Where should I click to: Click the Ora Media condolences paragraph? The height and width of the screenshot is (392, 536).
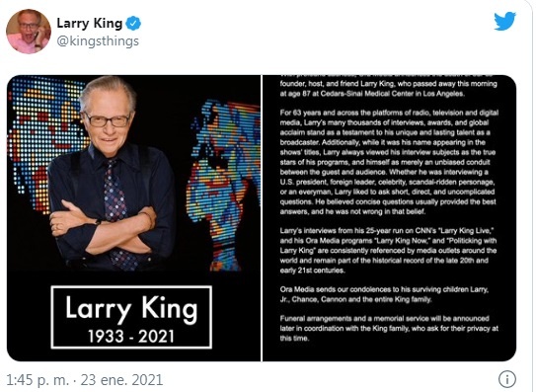tap(384, 294)
